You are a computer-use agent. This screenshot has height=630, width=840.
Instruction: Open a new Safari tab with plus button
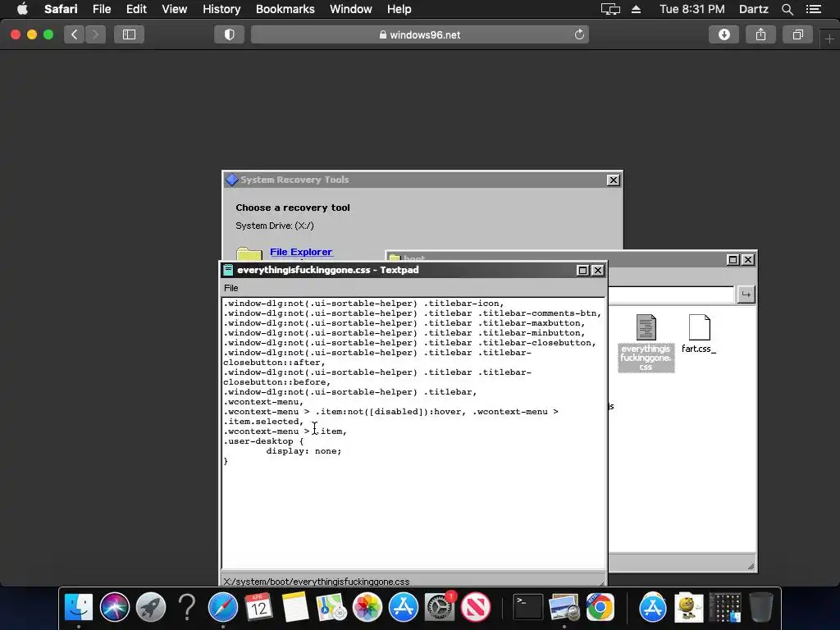[x=829, y=39]
